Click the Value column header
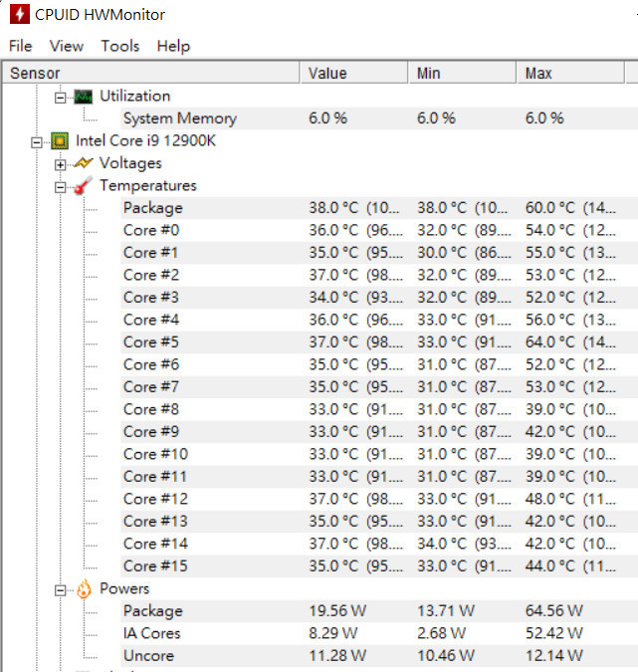The width and height of the screenshot is (638, 672). click(354, 73)
